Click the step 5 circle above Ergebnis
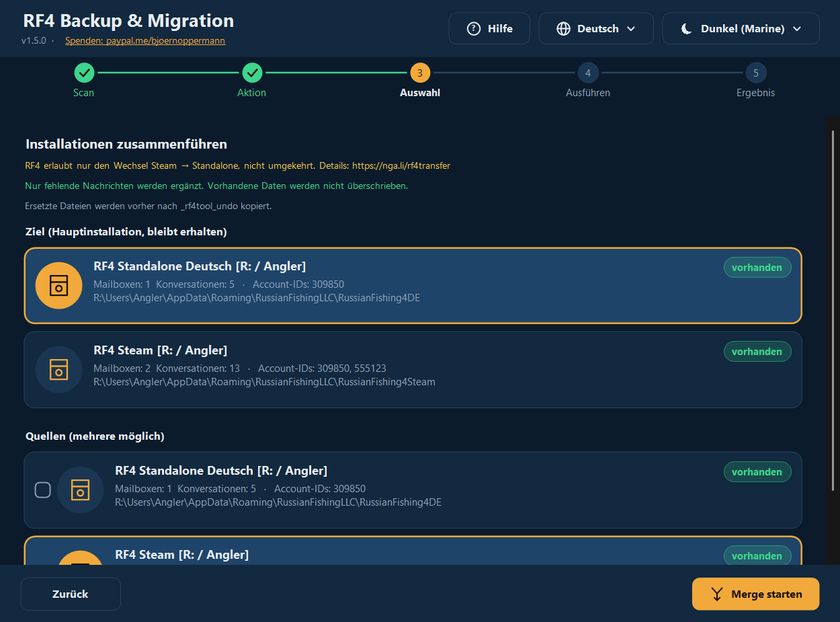The height and width of the screenshot is (622, 840). (x=756, y=73)
